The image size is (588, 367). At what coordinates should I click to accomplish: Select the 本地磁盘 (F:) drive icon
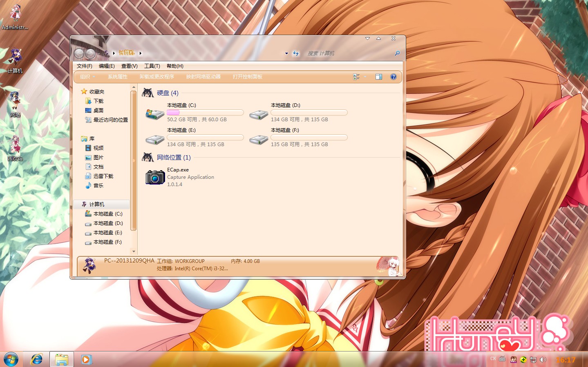259,140
